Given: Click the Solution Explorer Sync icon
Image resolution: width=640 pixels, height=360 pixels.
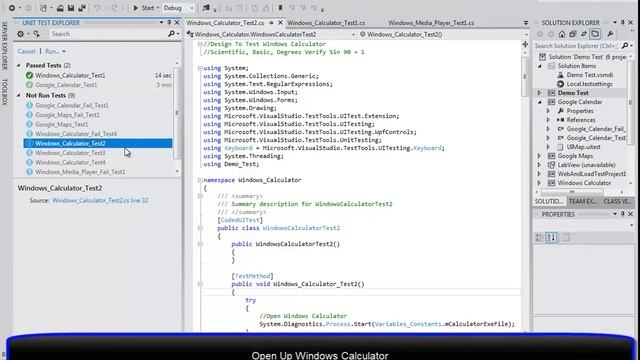Looking at the screenshot, I should click(584, 34).
